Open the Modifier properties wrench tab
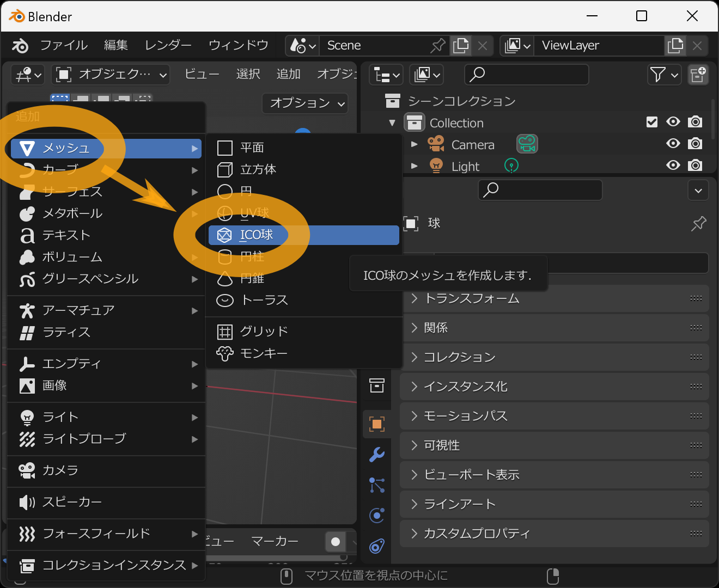Viewport: 719px width, 588px height. [376, 455]
